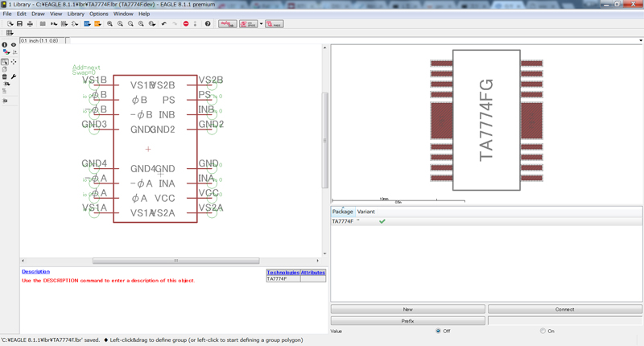The height and width of the screenshot is (346, 644).
Task: Open Help via the question mark icon
Action: coord(208,24)
